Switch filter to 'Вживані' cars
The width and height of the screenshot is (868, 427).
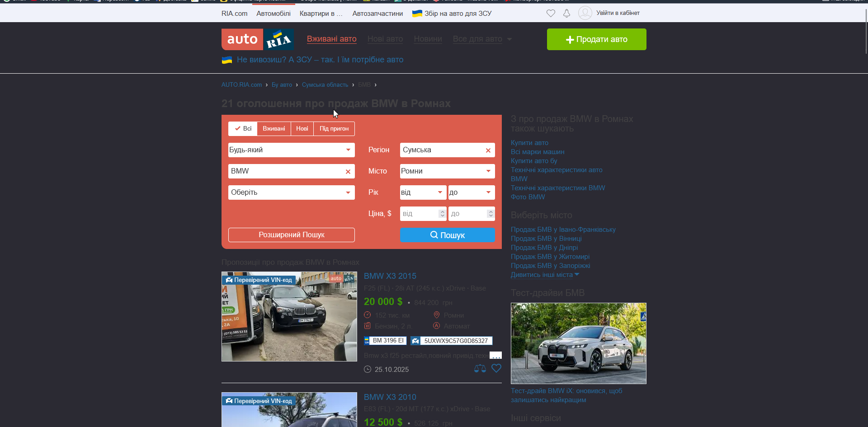(x=274, y=129)
